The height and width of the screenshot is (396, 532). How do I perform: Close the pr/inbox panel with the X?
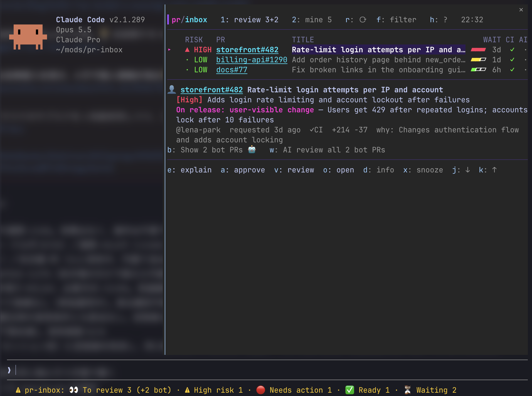coord(521,10)
